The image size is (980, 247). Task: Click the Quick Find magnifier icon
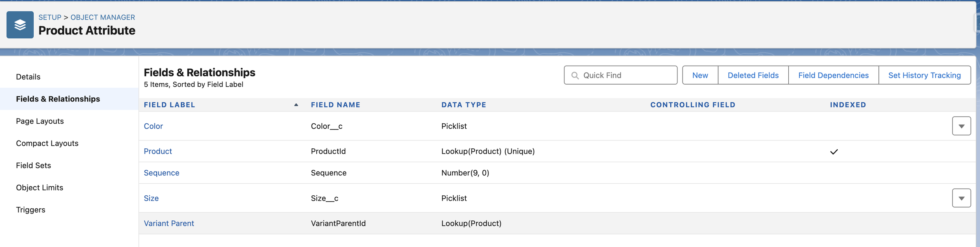[x=575, y=76]
